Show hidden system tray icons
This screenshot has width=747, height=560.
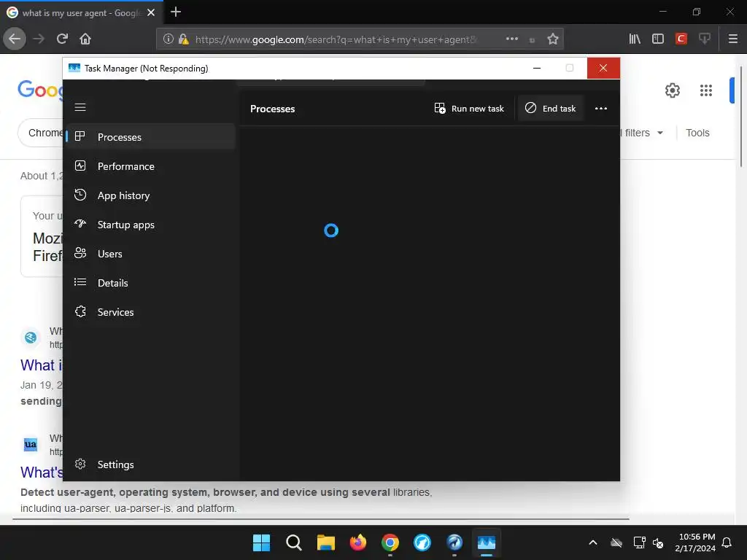(x=593, y=542)
